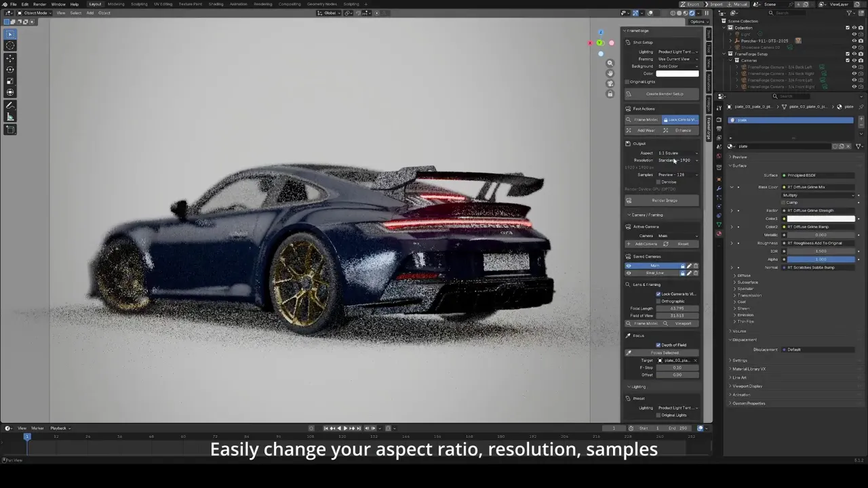Open the Resolution dropdown
868x488 pixels.
pyautogui.click(x=677, y=161)
